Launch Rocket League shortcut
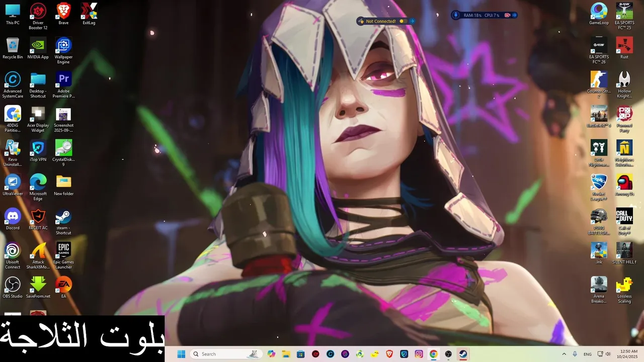Screen dimensions: 644x362 point(599,188)
